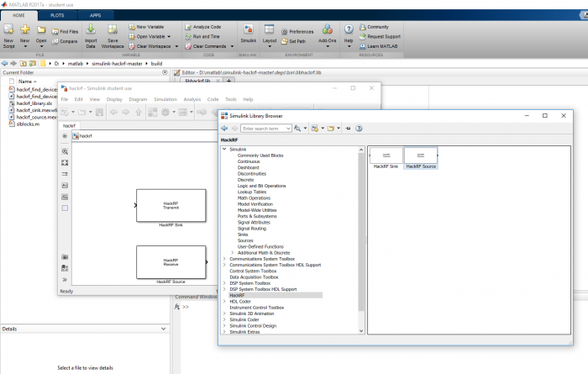Click the Name column header
The width and height of the screenshot is (588, 374).
tap(25, 82)
